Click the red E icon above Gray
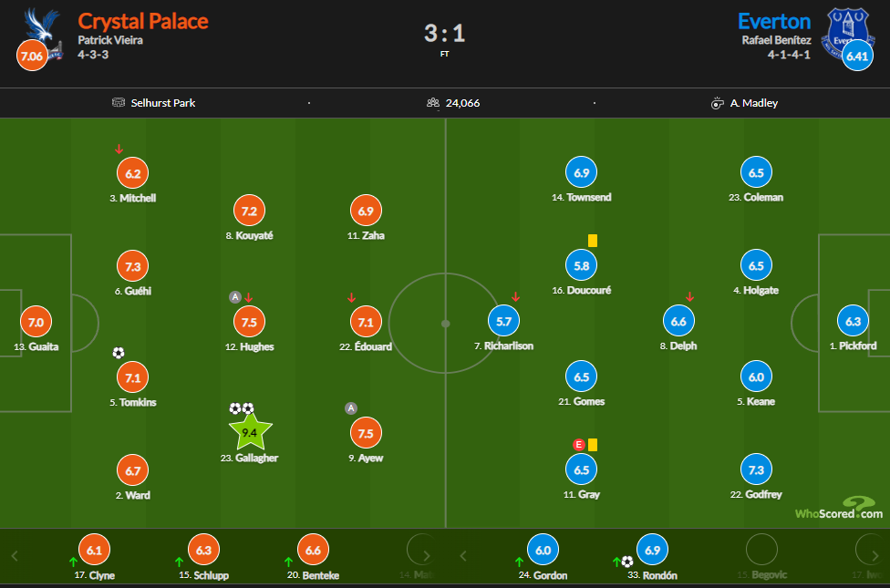 click(x=579, y=444)
